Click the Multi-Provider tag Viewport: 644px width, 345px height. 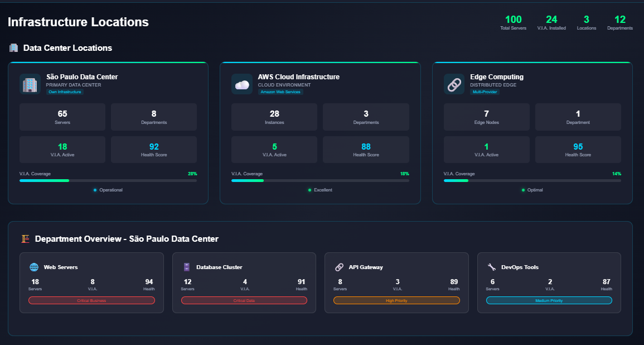coord(485,92)
